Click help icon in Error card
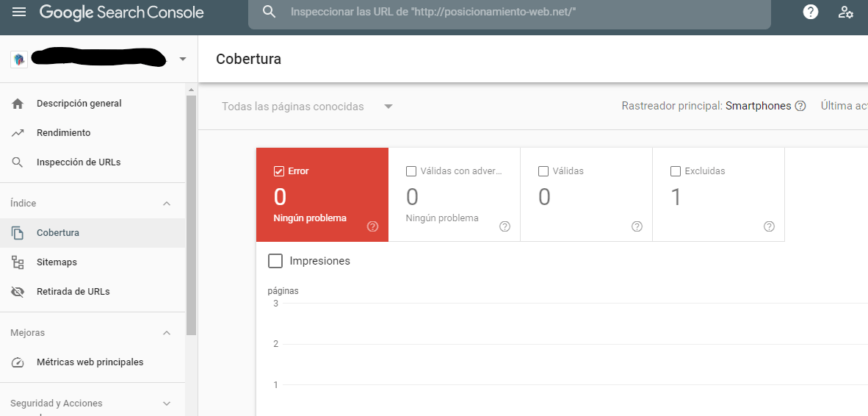The width and height of the screenshot is (868, 416). 372,226
